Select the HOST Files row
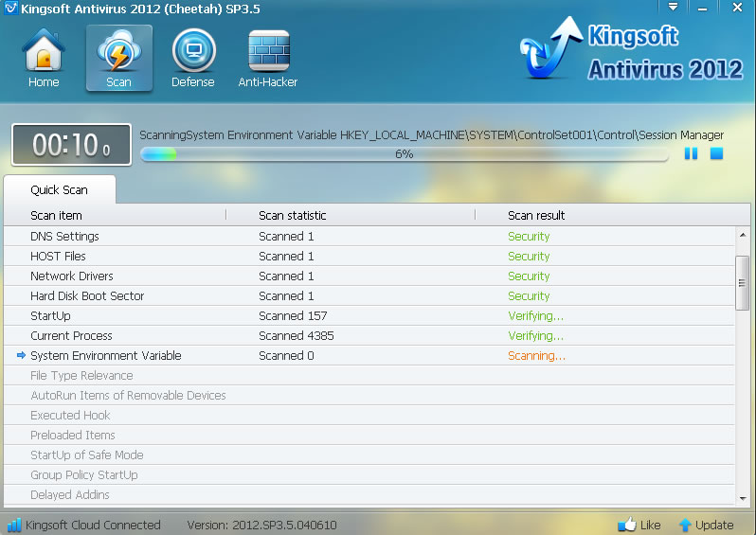756x535 pixels. (x=369, y=256)
